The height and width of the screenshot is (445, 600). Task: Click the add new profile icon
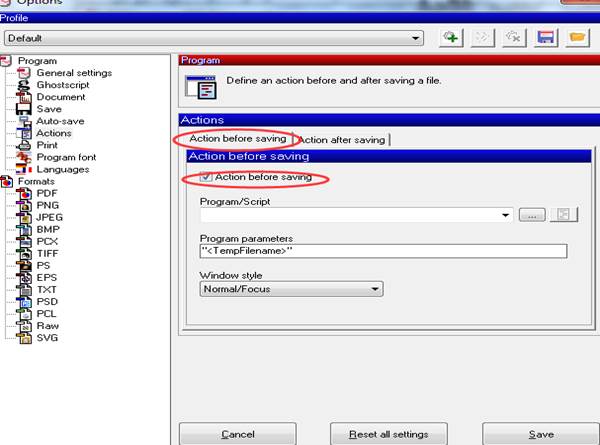pyautogui.click(x=452, y=38)
